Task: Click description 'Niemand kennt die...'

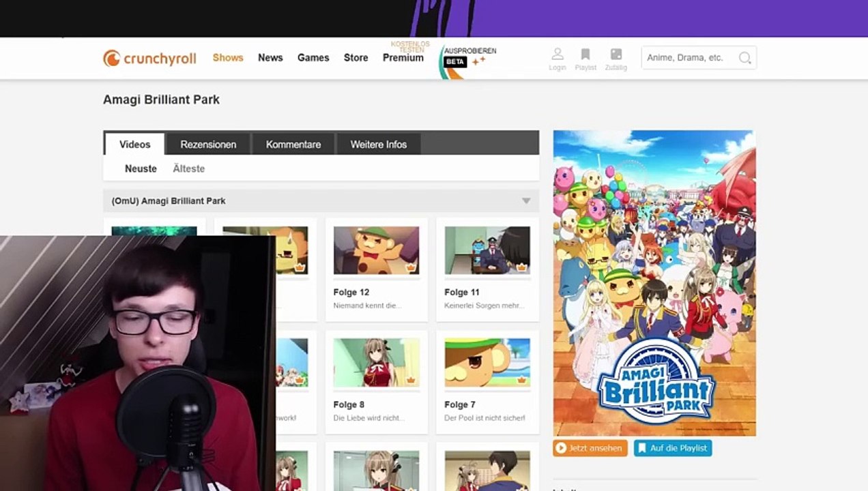Action: point(367,306)
